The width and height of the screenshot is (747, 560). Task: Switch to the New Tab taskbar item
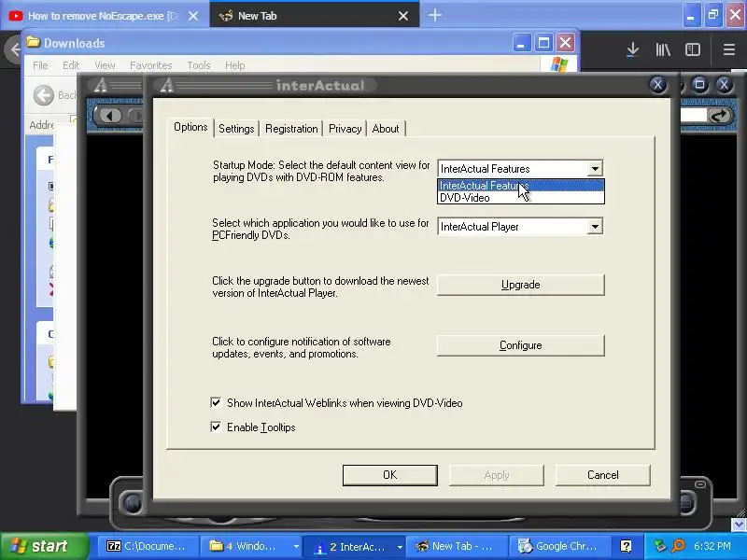coord(456,546)
